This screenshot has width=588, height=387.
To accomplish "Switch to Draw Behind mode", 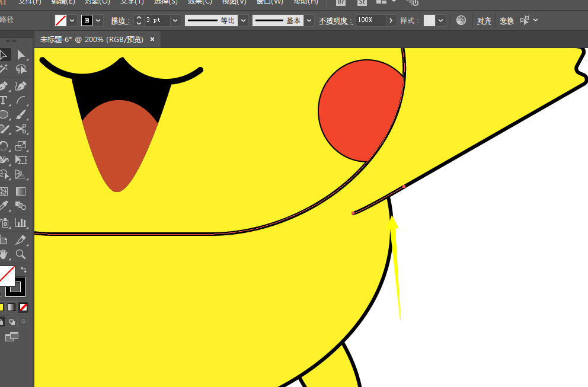I will pyautogui.click(x=12, y=322).
